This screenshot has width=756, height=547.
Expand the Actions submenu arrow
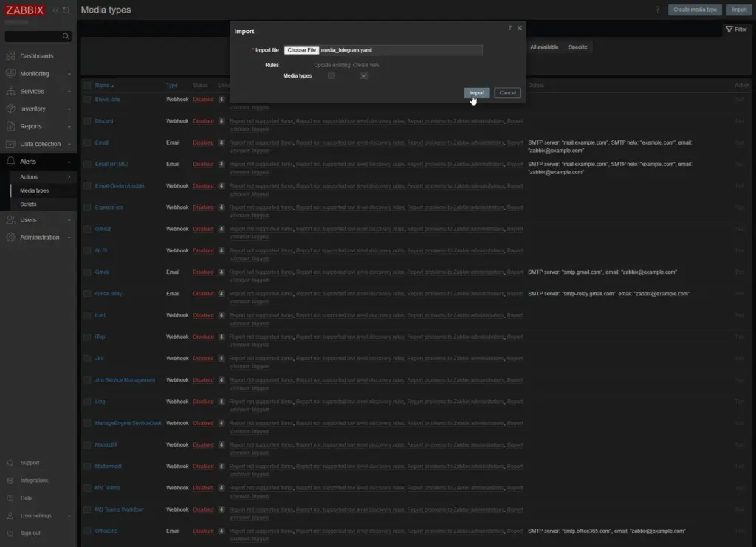[x=69, y=177]
